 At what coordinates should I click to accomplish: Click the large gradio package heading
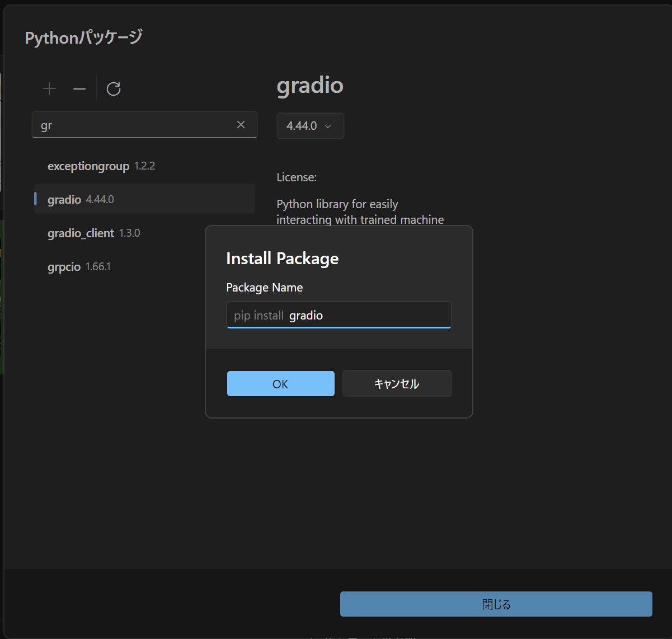310,86
